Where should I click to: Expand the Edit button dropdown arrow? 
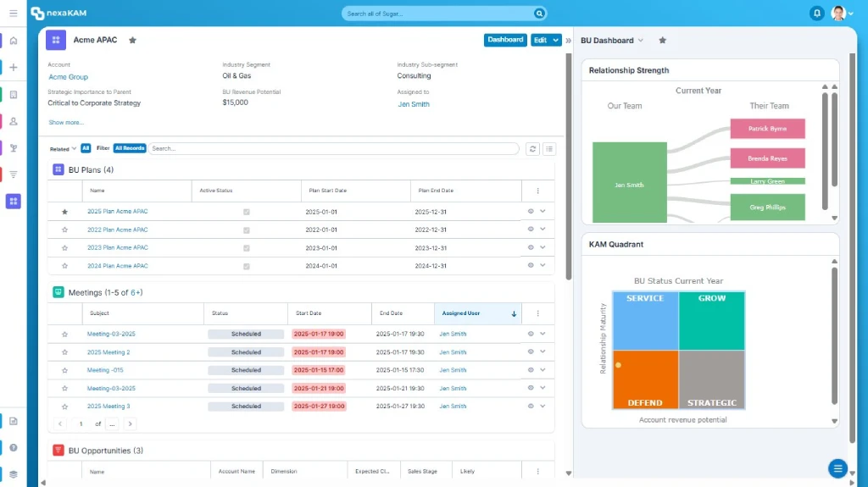tap(556, 40)
